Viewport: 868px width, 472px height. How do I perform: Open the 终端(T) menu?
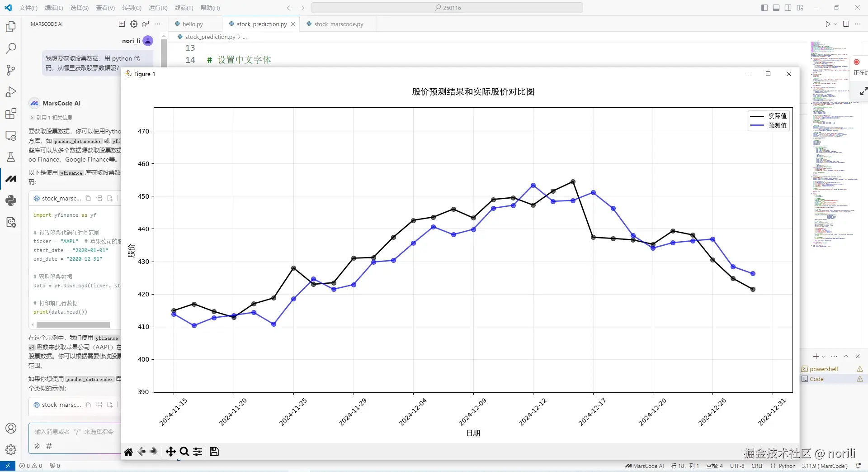tap(184, 8)
